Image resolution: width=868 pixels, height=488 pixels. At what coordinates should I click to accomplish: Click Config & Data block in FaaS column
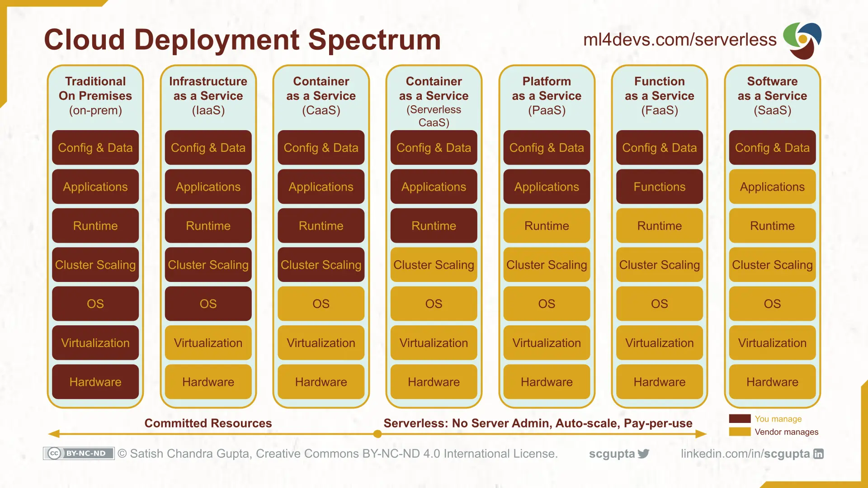tap(659, 147)
